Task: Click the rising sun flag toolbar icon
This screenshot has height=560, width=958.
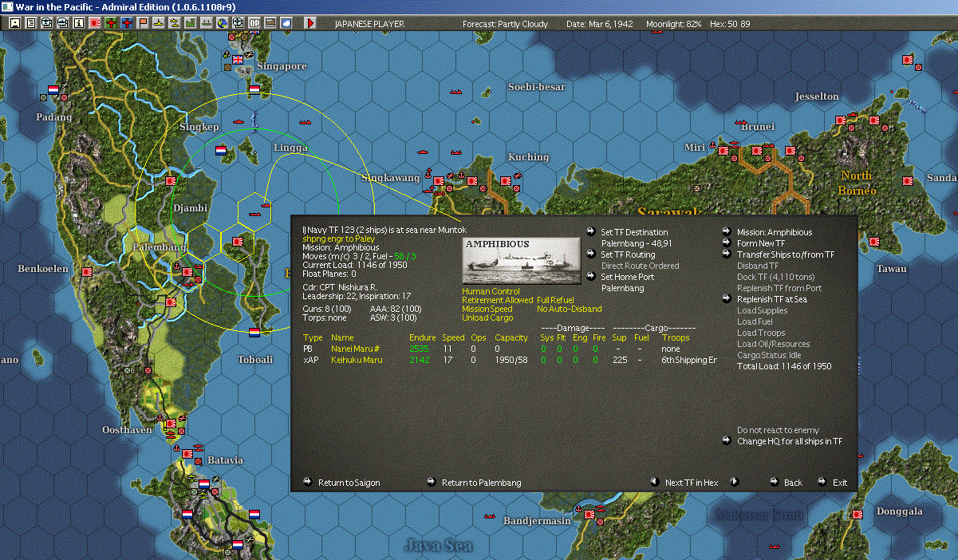Action: click(94, 23)
